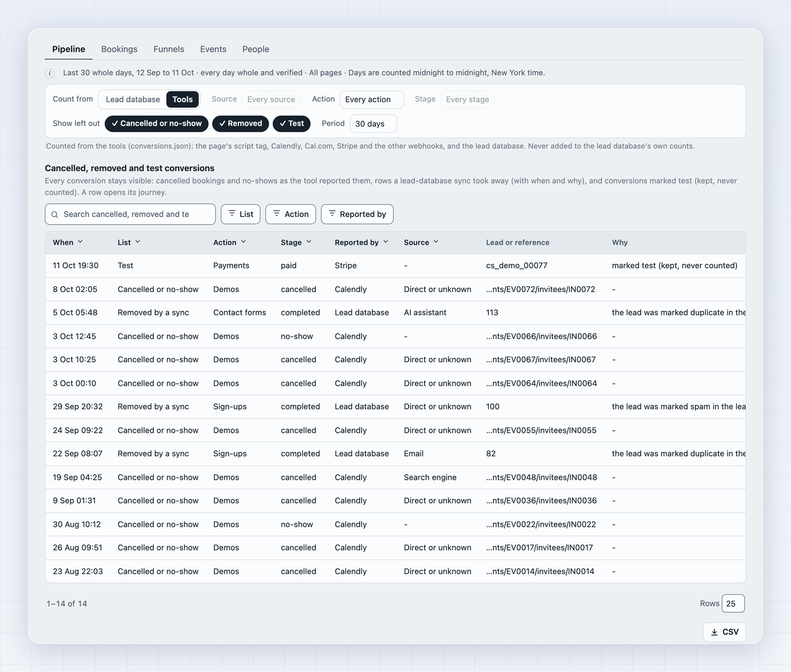This screenshot has width=791, height=672.
Task: Open the Bookings tab
Action: coord(119,49)
